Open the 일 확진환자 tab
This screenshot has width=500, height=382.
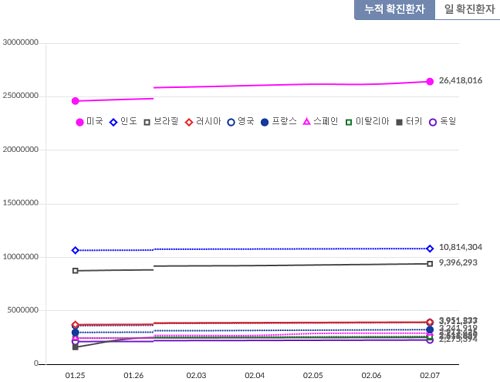[x=468, y=9]
